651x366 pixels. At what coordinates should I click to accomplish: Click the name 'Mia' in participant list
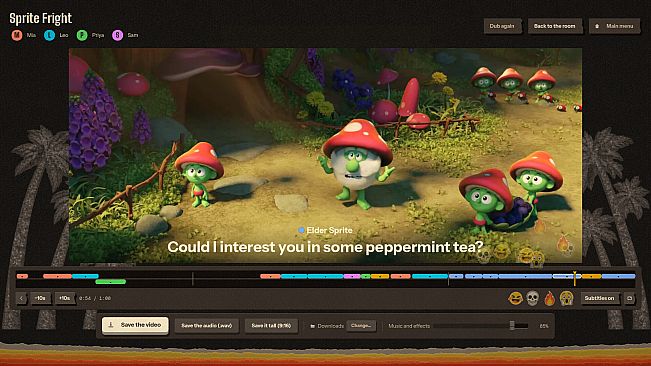click(31, 35)
